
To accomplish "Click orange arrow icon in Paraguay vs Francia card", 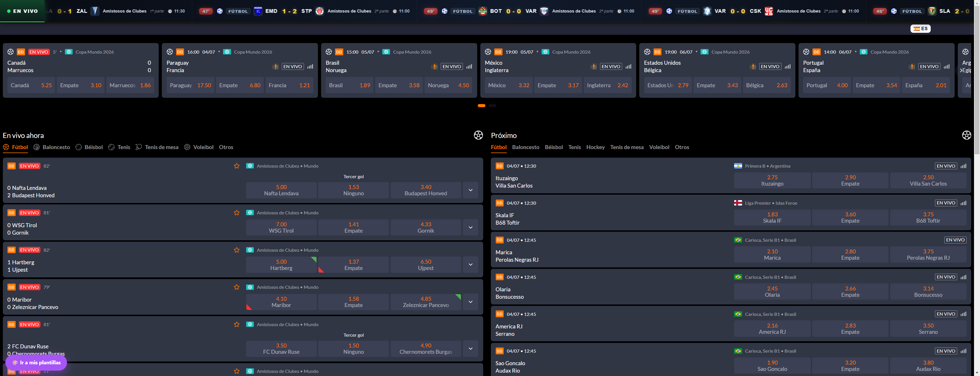I will 275,67.
